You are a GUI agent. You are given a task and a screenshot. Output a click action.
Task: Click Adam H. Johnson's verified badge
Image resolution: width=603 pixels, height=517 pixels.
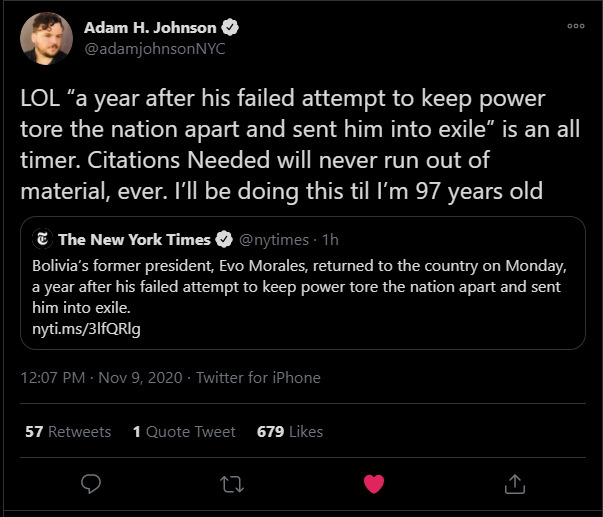230,27
